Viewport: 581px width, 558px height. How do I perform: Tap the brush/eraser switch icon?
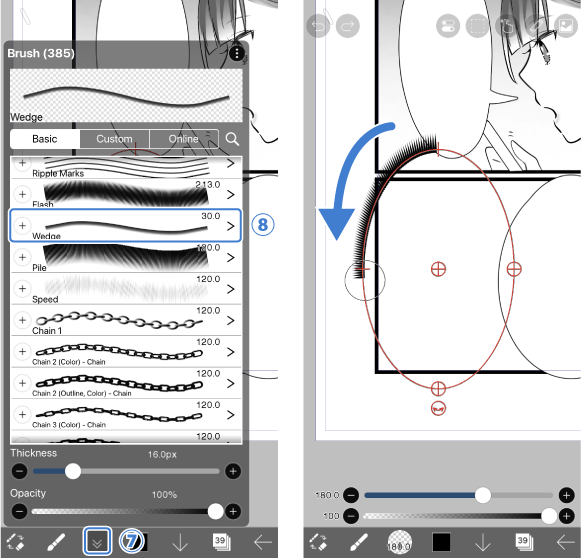16,542
